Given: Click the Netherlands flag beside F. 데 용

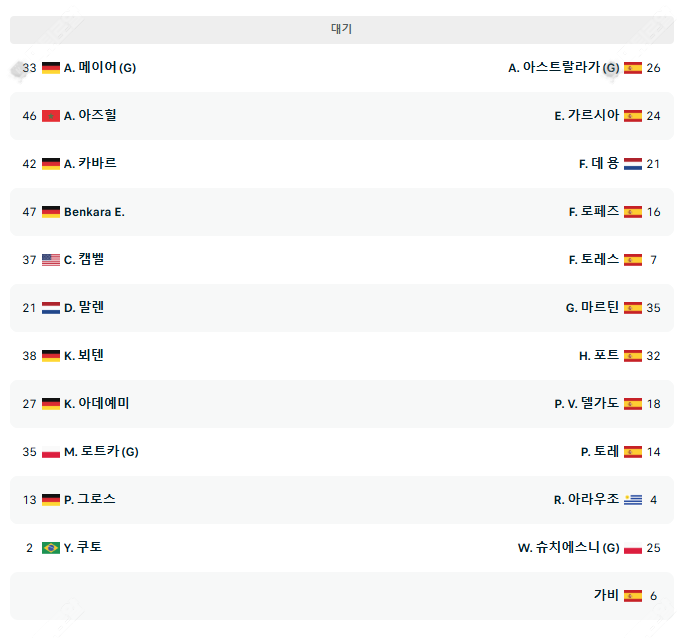Looking at the screenshot, I should pos(633,164).
